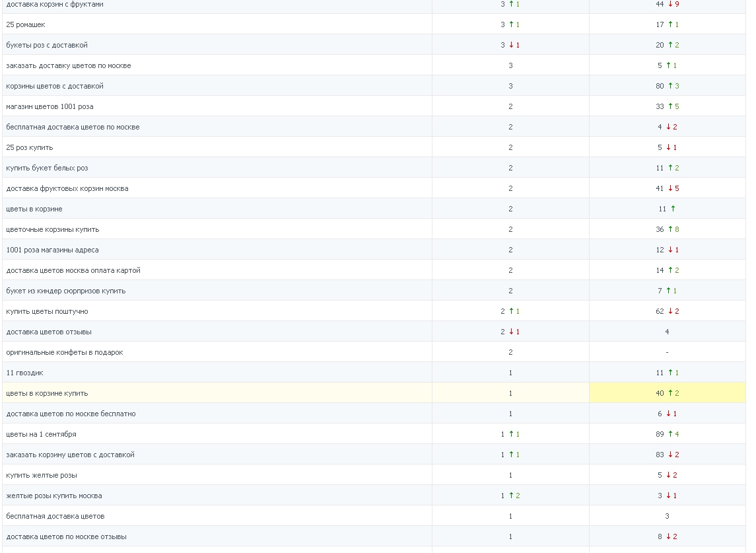This screenshot has height=553, width=756.
Task: Select position '41 ↓5' cell
Action: (x=668, y=189)
